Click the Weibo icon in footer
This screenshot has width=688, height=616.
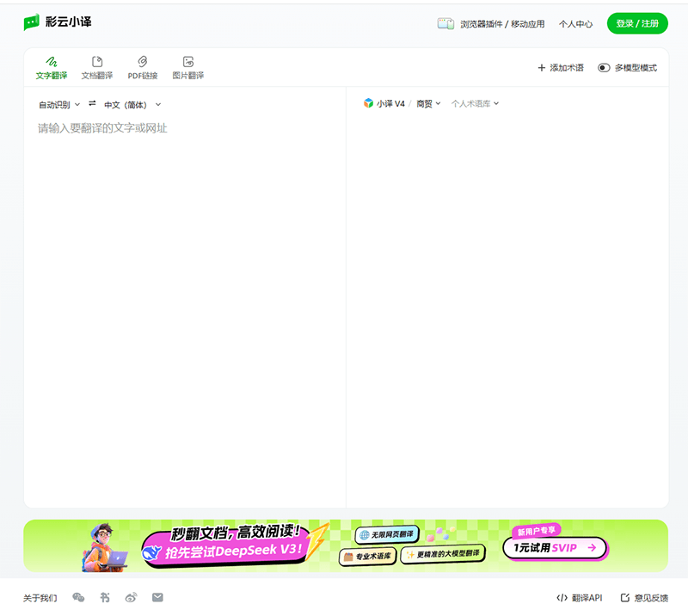(x=132, y=597)
